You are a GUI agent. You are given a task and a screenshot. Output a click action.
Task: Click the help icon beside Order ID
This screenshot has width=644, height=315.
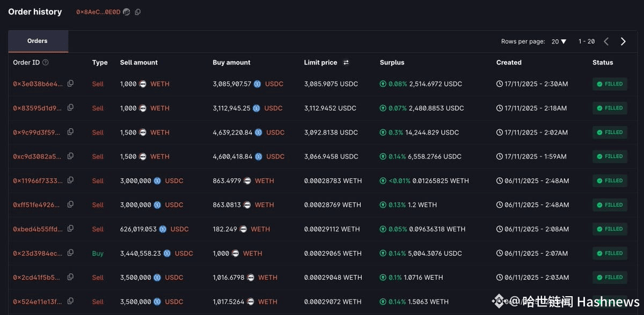coord(46,63)
